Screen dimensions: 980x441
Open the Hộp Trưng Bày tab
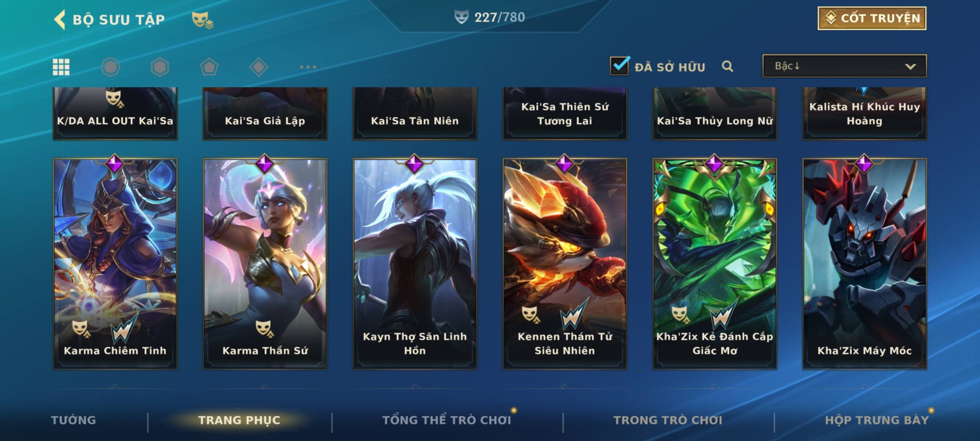[877, 420]
